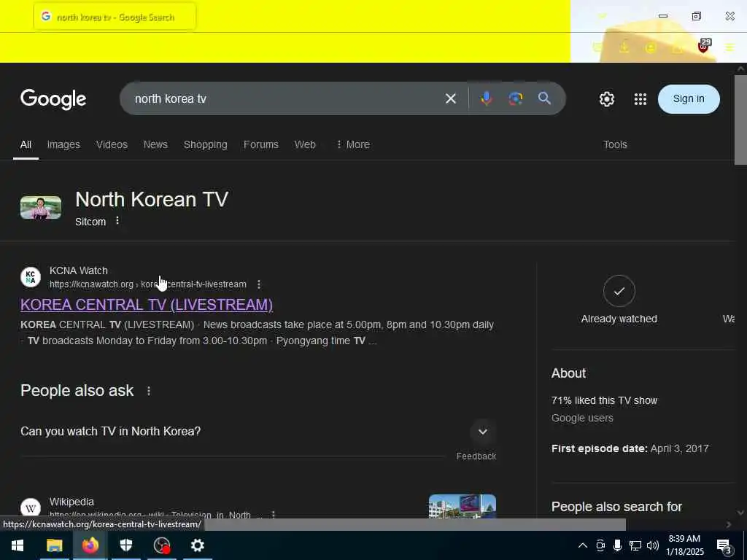Click the kcnawatch.org result URL

[x=147, y=284]
